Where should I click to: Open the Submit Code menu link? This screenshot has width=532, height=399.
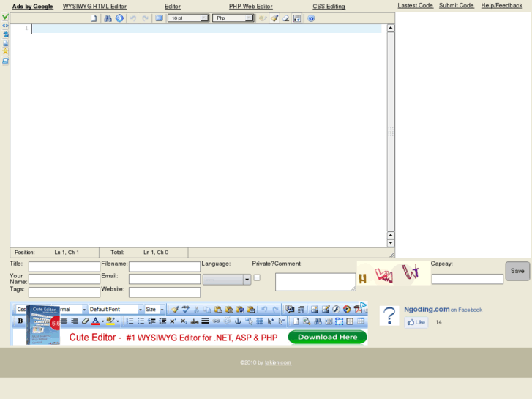click(x=456, y=5)
